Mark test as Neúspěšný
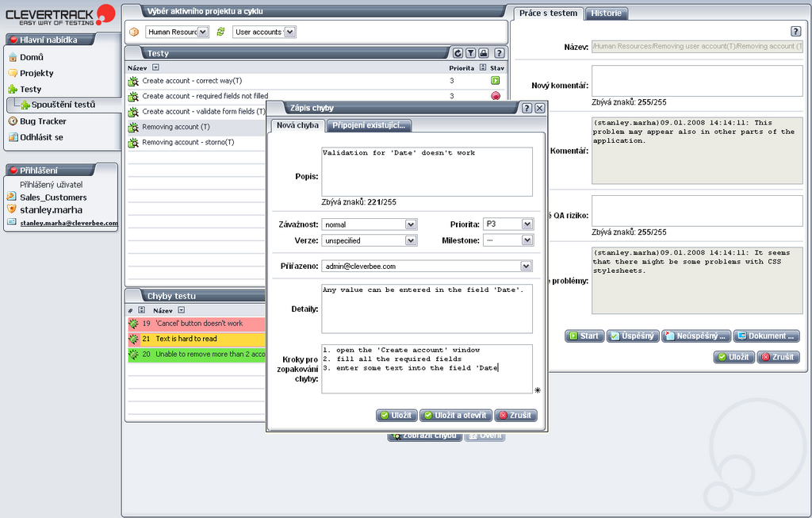 (697, 336)
